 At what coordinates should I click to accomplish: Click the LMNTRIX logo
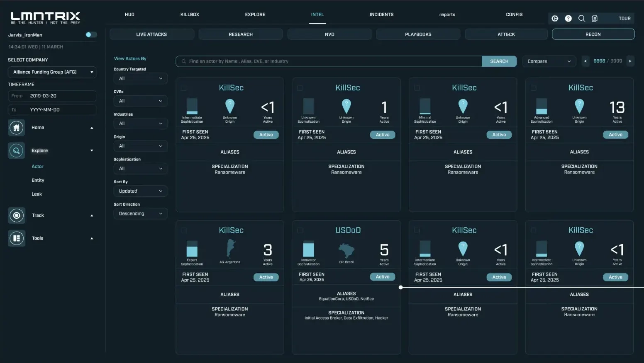tap(45, 17)
